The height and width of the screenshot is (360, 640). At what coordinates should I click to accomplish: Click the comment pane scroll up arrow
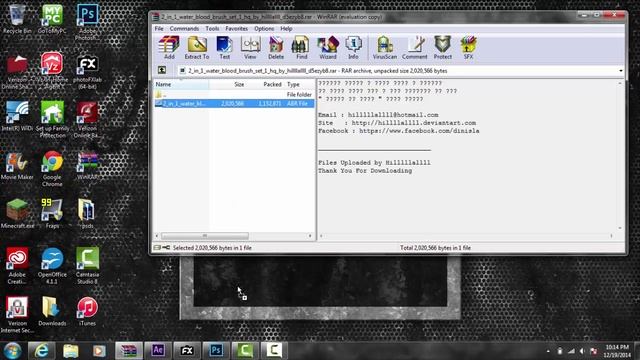[x=620, y=83]
